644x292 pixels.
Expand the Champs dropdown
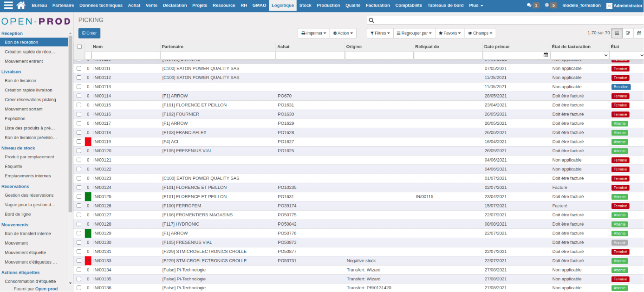480,33
